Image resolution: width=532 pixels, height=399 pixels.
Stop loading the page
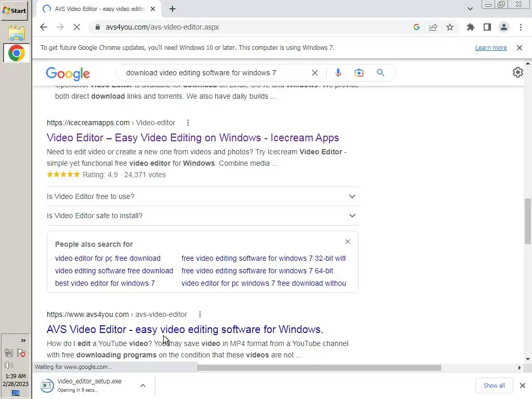coord(77,27)
